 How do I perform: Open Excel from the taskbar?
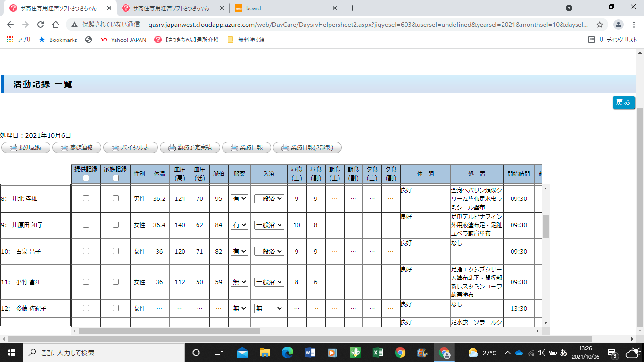(378, 353)
